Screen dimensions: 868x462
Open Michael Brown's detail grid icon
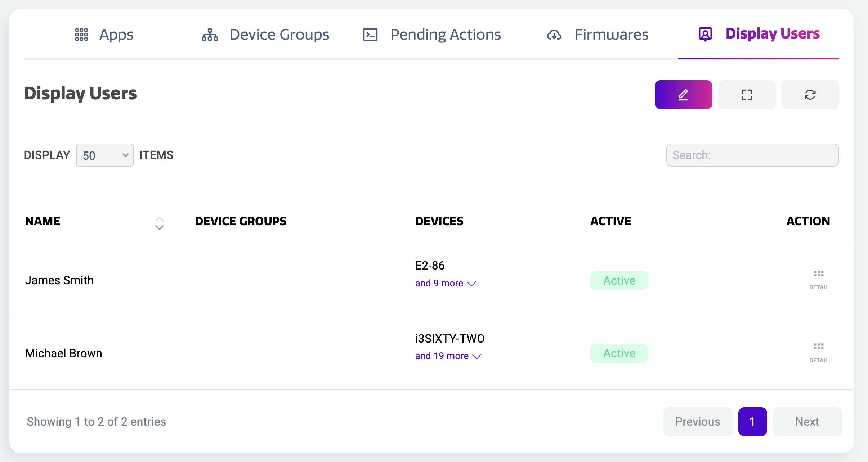[819, 347]
